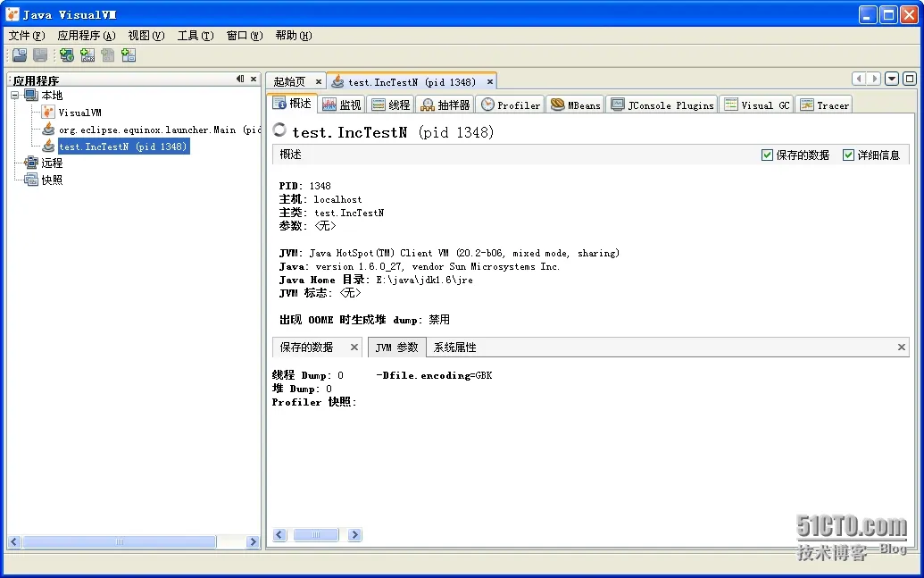Click right arrow of saved data scrollbar

coord(354,535)
